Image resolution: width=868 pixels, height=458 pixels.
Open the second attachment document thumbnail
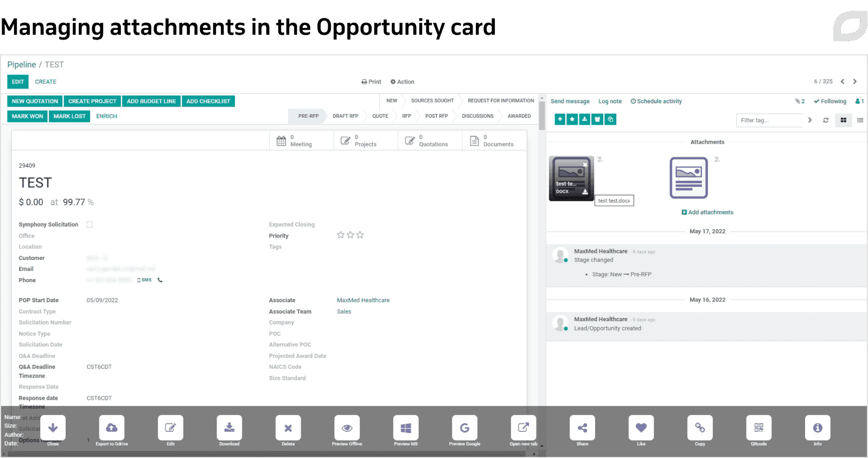689,178
